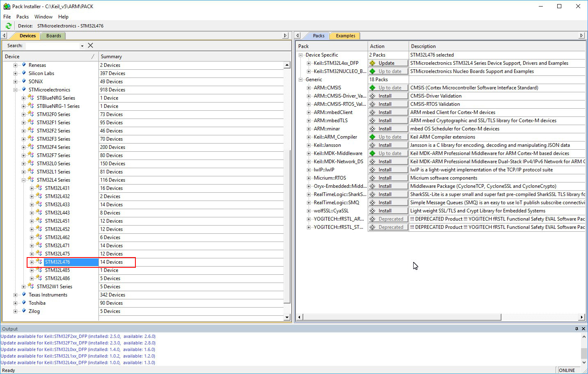Click the green refresh packs icon

click(x=8, y=26)
